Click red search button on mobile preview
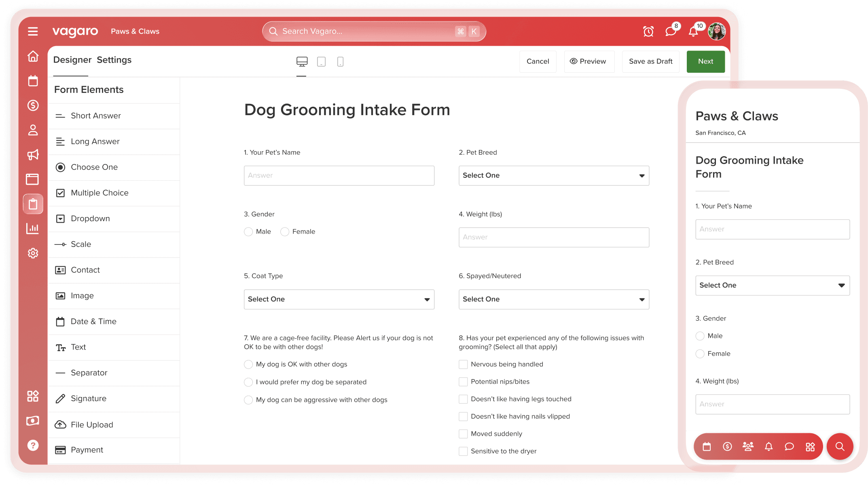 tap(840, 447)
